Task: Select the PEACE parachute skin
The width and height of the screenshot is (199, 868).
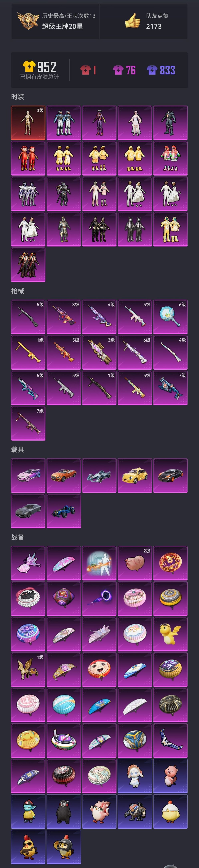Action: 28,634
